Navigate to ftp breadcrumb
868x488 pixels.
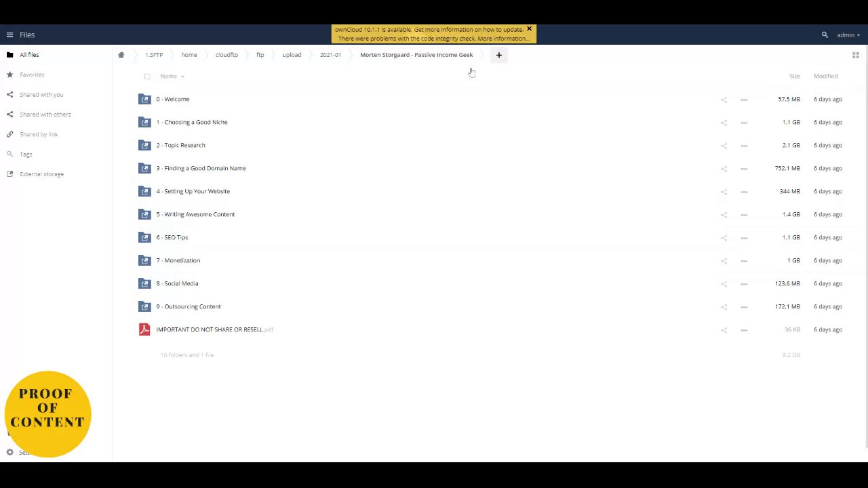point(260,55)
